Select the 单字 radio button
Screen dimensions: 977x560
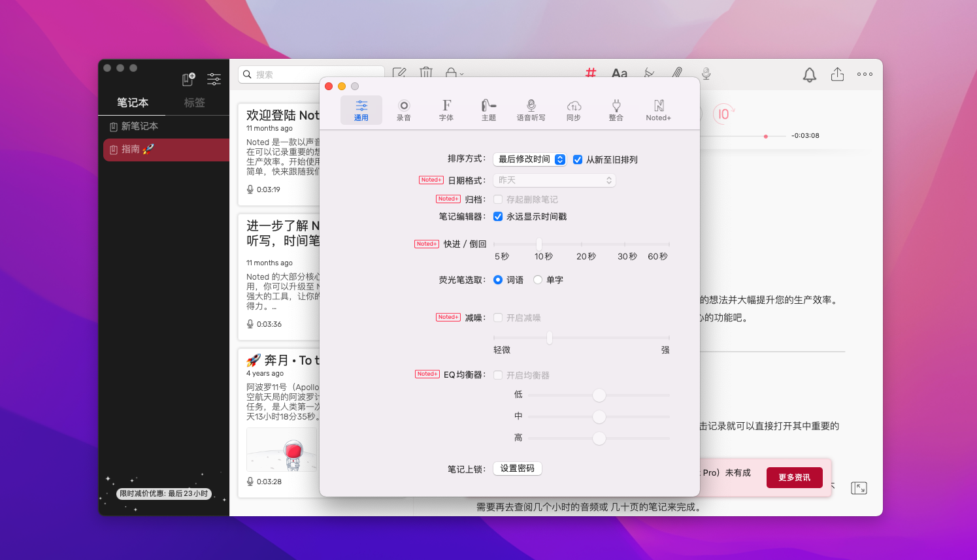click(x=538, y=280)
